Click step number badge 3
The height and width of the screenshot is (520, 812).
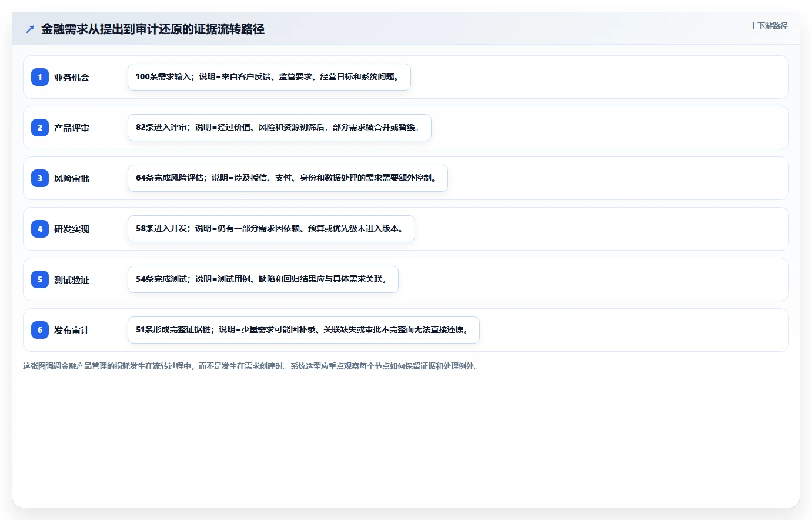pos(40,178)
